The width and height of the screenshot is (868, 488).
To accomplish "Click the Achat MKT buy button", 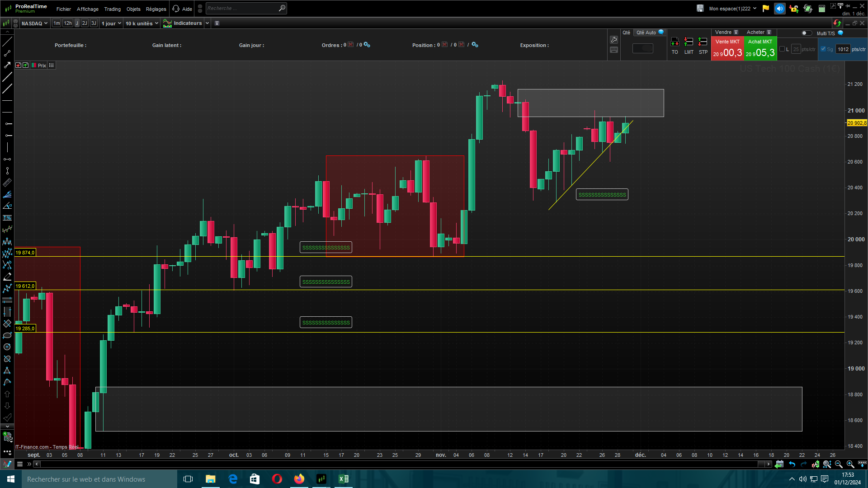I will click(760, 48).
